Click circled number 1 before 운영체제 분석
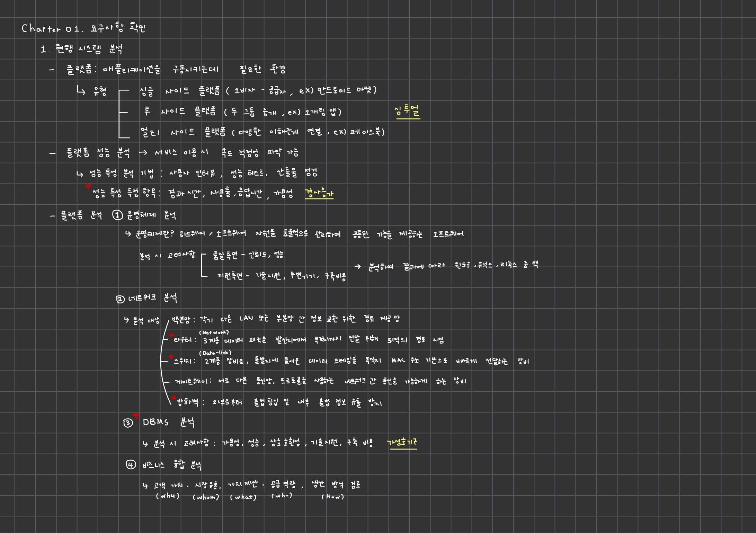The height and width of the screenshot is (533, 756). 117,215
